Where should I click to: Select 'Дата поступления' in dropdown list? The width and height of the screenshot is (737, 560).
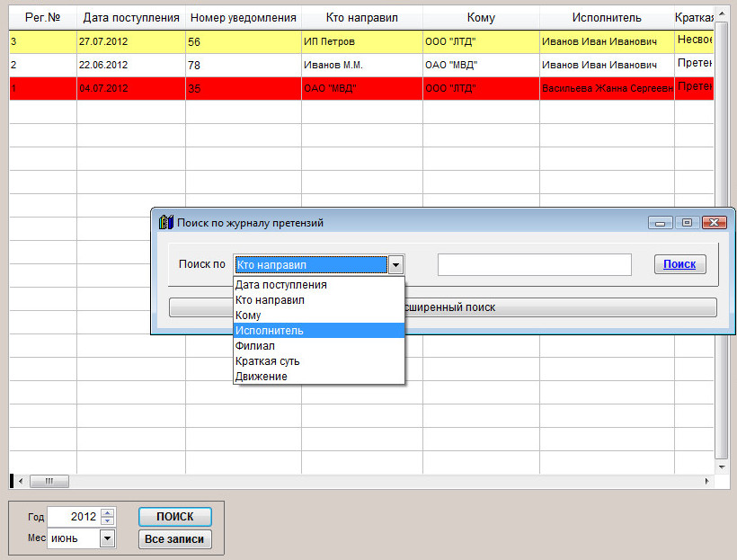tap(319, 284)
